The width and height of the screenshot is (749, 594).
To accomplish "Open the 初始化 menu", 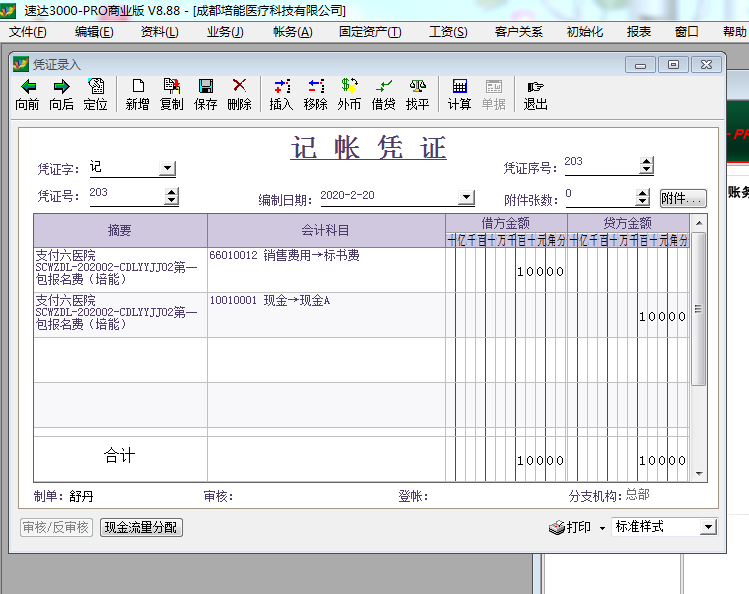I will (x=585, y=32).
